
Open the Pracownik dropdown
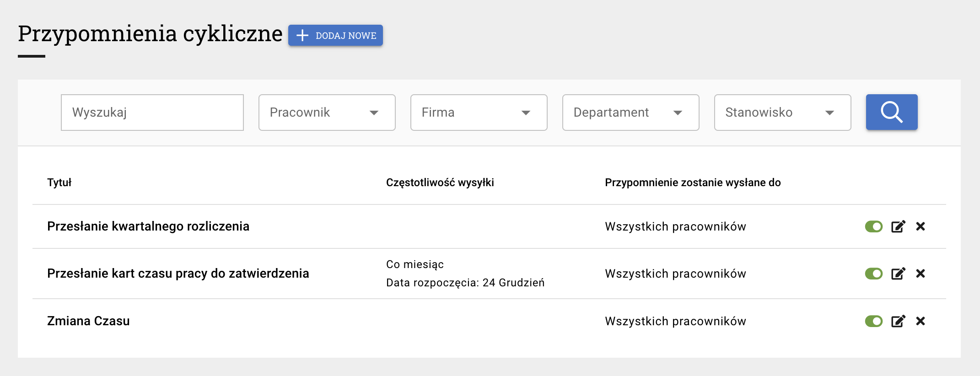[327, 113]
